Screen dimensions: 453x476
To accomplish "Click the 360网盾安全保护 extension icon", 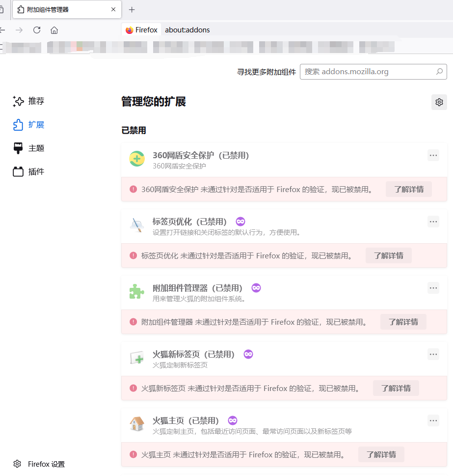I will click(136, 159).
